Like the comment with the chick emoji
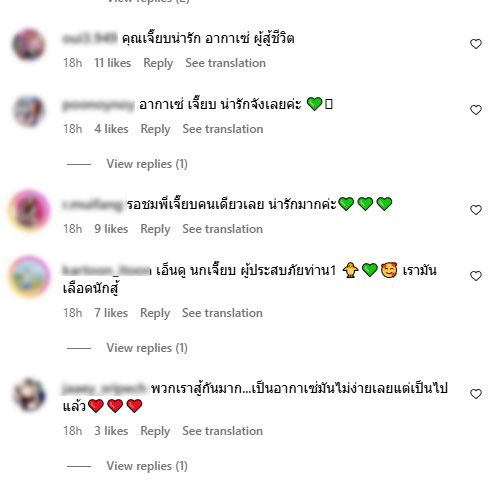Viewport: 493px width, 489px height. [x=476, y=276]
